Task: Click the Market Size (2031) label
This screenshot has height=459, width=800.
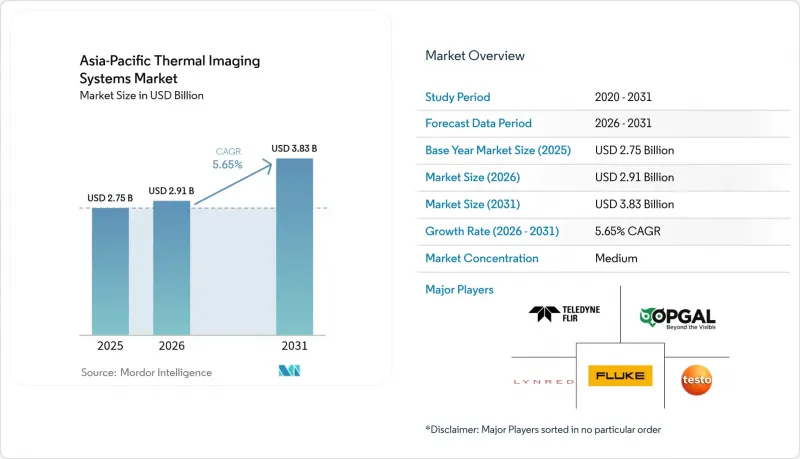Action: (x=472, y=205)
